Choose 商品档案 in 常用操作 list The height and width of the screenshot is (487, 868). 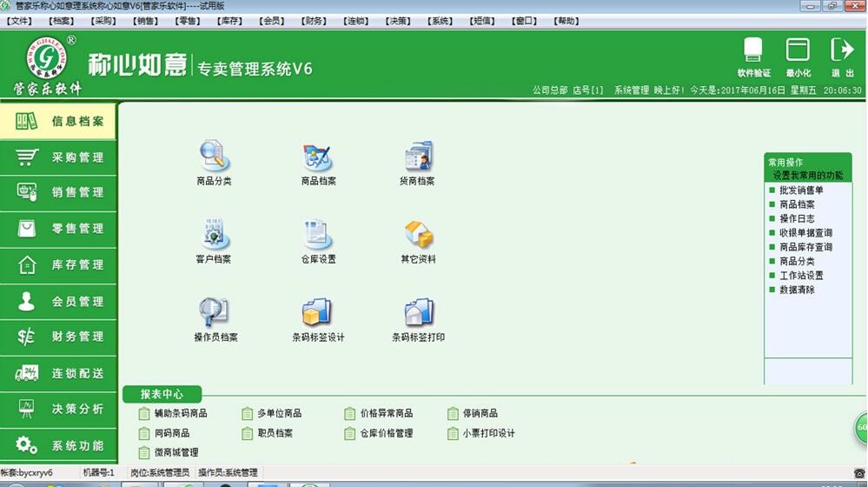pyautogui.click(x=792, y=204)
